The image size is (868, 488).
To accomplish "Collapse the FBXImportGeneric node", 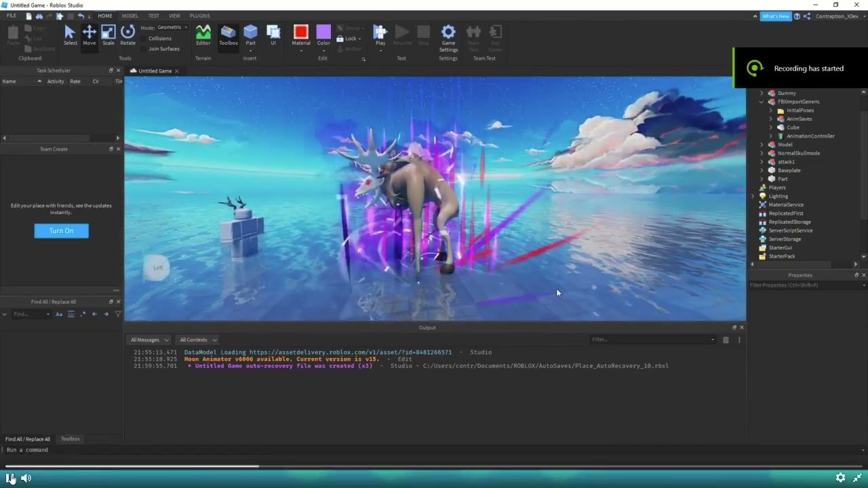I will point(762,102).
